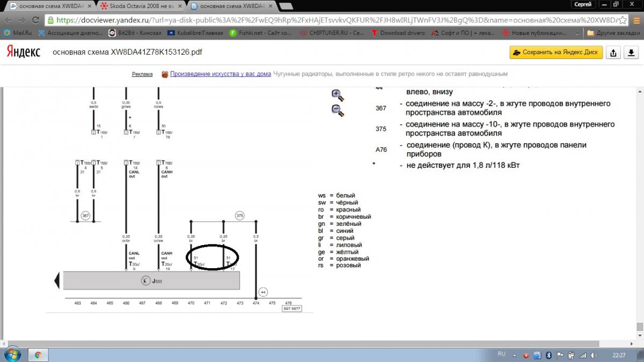Open the 'Kubalibre!Главная' bookmark
This screenshot has height=362, width=644.
pyautogui.click(x=195, y=33)
